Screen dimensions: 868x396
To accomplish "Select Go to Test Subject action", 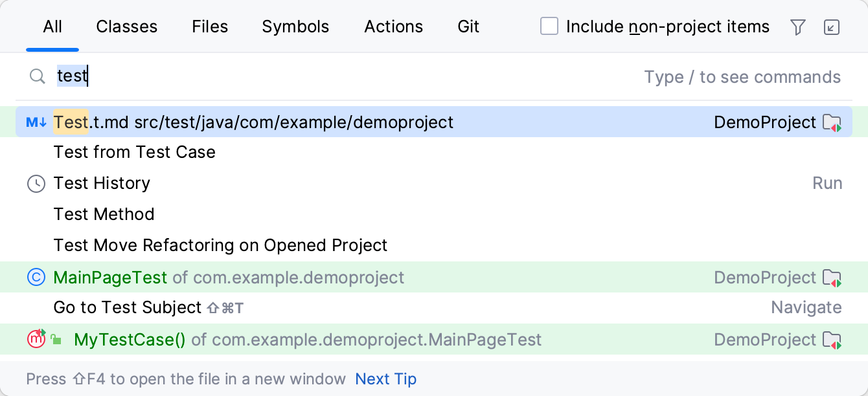I will click(x=128, y=308).
